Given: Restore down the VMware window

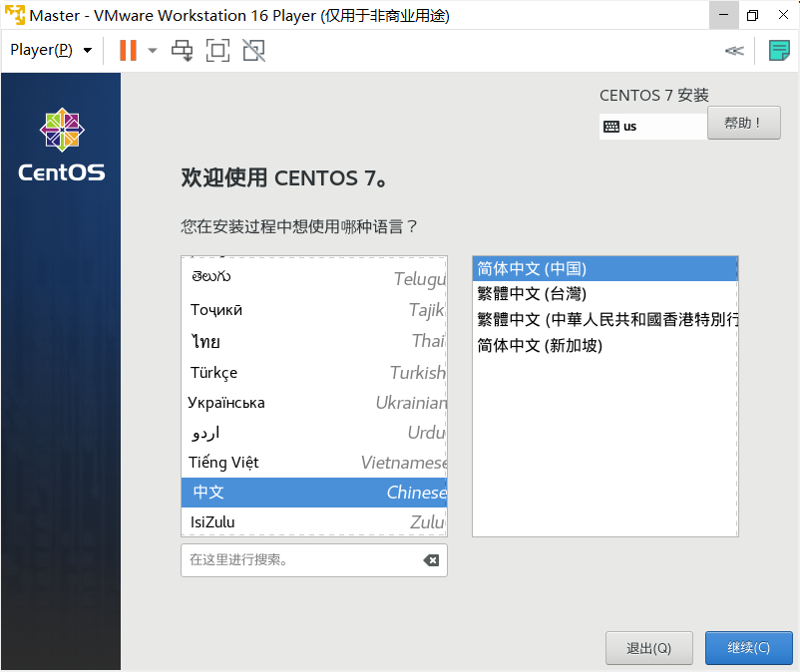Looking at the screenshot, I should tap(752, 15).
